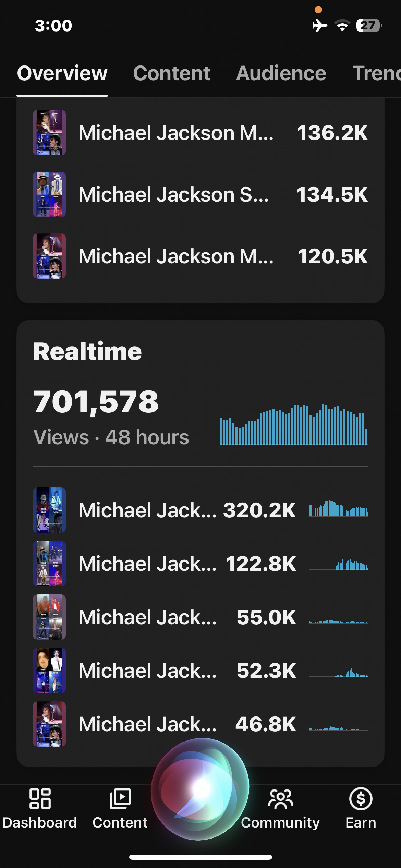Tap the 48 hours realtime views chart
Viewport: 401px width, 868px height.
(294, 424)
